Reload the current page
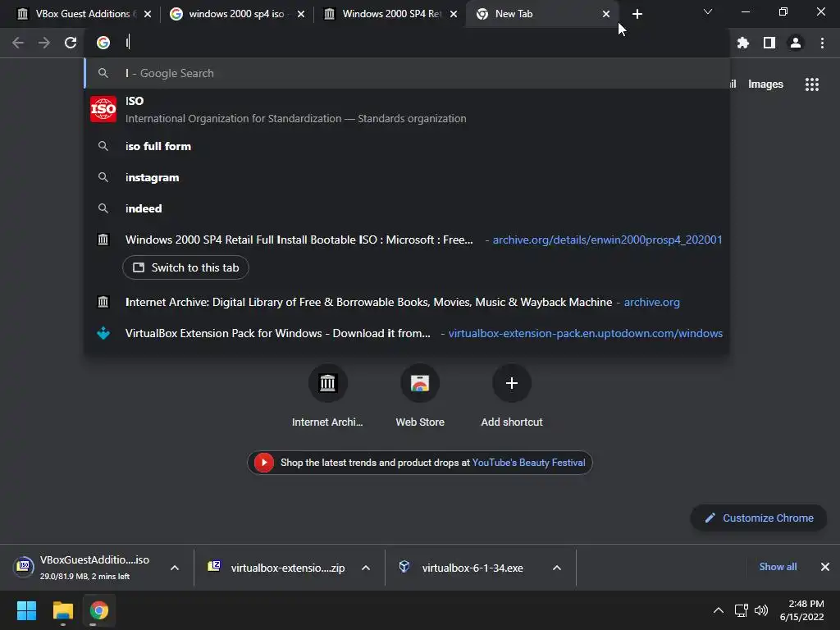This screenshot has width=840, height=630. [71, 43]
